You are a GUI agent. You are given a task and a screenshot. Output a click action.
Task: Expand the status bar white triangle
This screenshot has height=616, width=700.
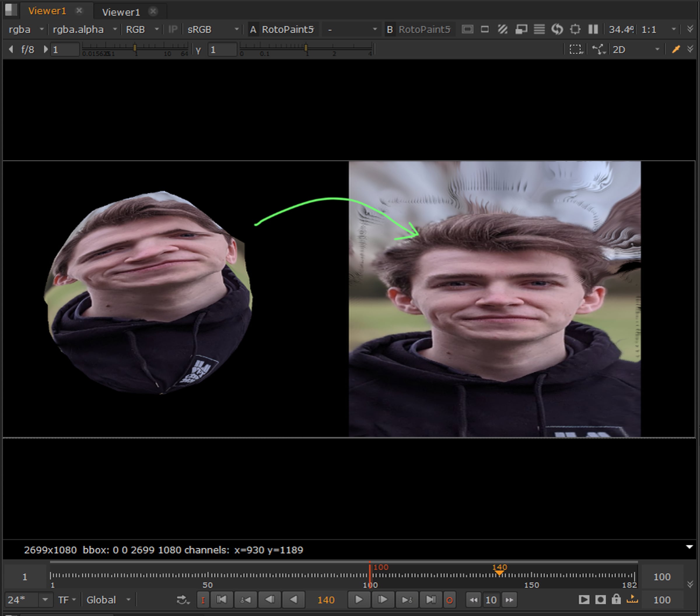click(690, 547)
